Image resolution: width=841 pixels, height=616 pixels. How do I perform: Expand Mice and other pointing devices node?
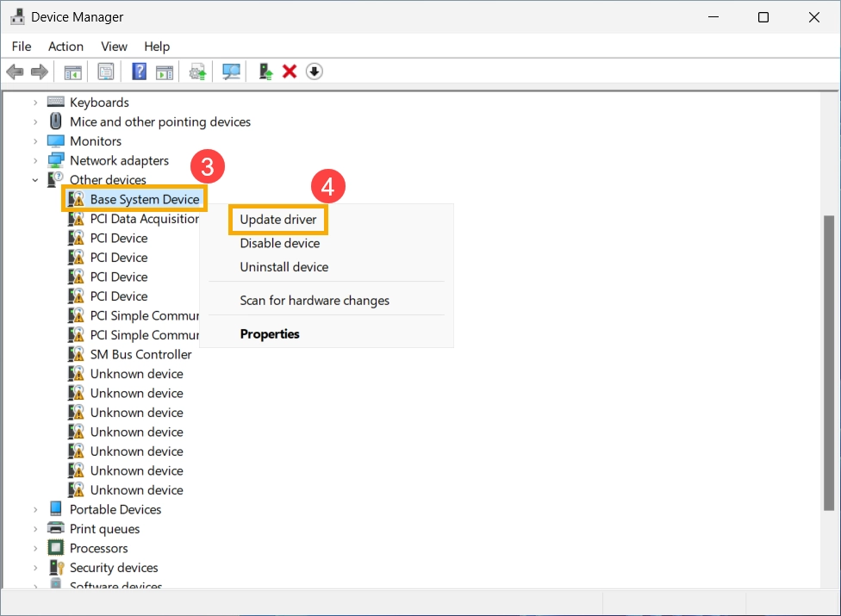35,121
